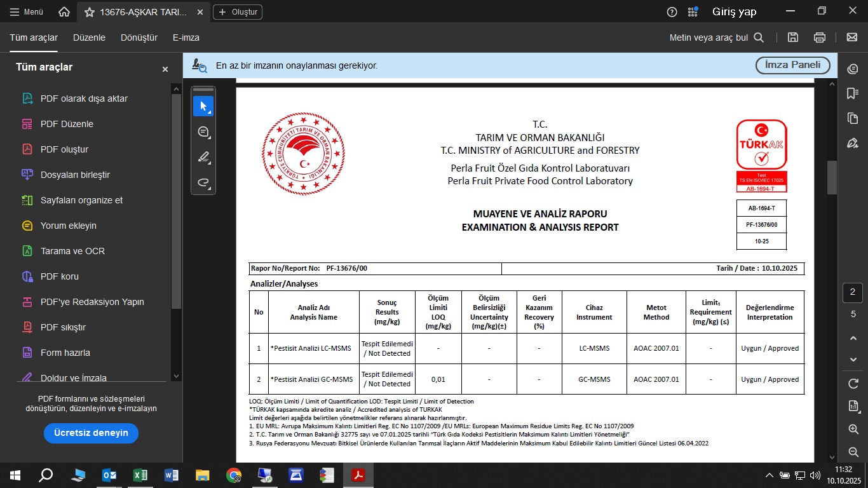Go to next page down chevron

pyautogui.click(x=853, y=360)
